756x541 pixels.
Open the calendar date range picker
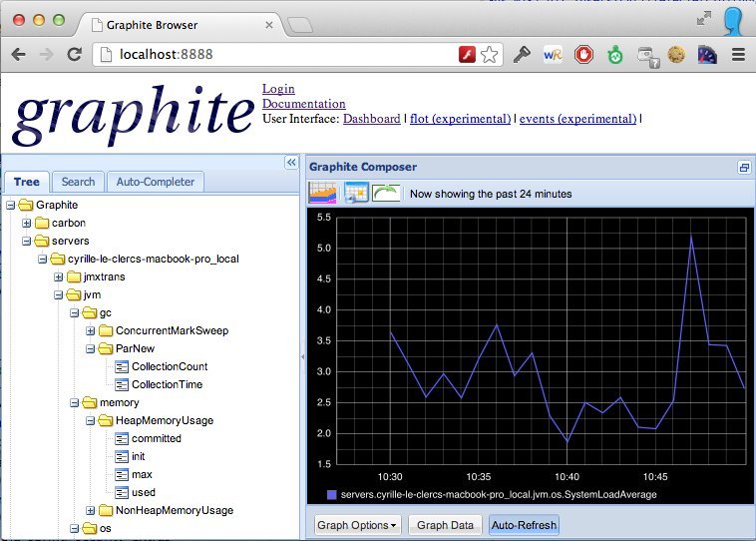(x=356, y=193)
